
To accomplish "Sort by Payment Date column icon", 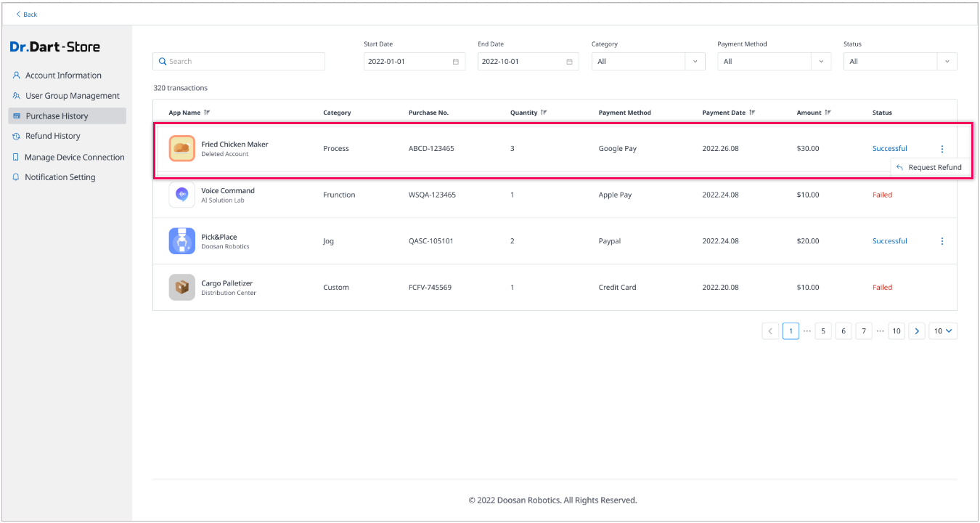I will 752,113.
